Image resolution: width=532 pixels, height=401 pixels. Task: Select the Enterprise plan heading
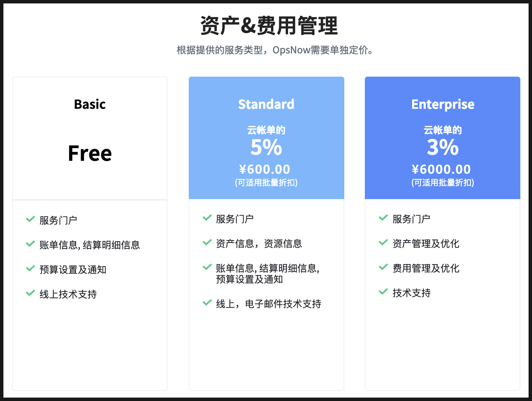[x=443, y=104]
